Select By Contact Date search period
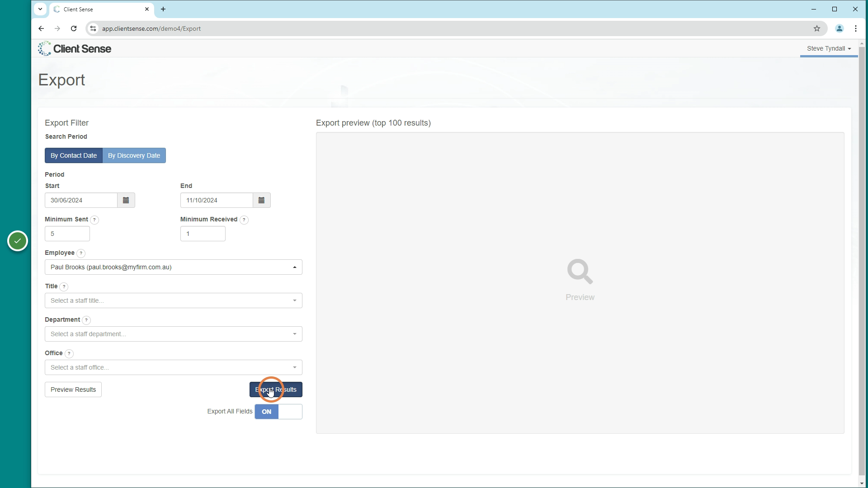The width and height of the screenshot is (868, 488). coord(74,155)
